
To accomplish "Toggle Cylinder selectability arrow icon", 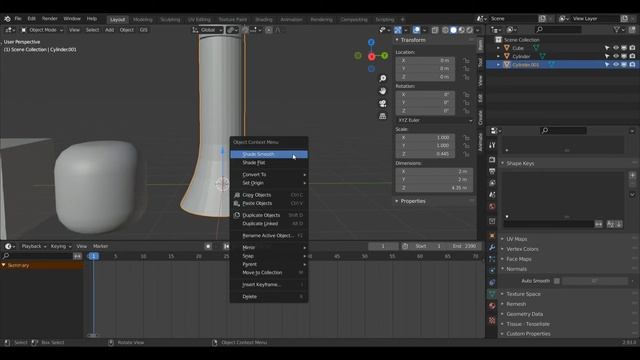I will pyautogui.click(x=607, y=56).
